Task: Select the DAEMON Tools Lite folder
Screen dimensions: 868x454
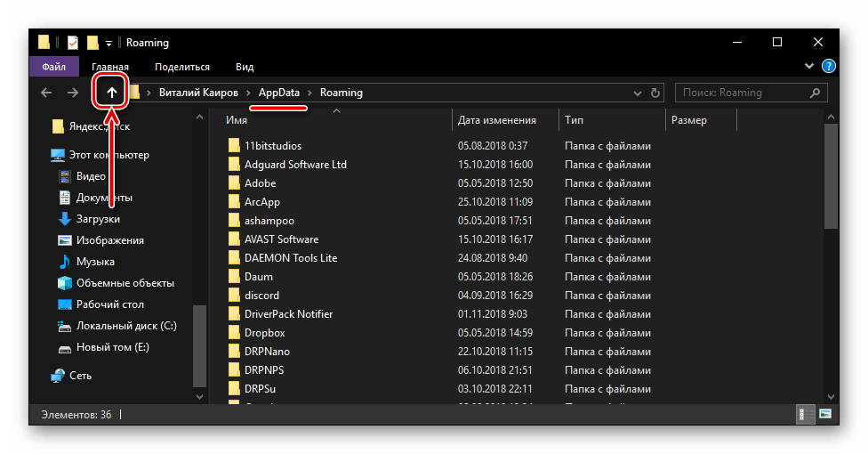Action: (290, 258)
